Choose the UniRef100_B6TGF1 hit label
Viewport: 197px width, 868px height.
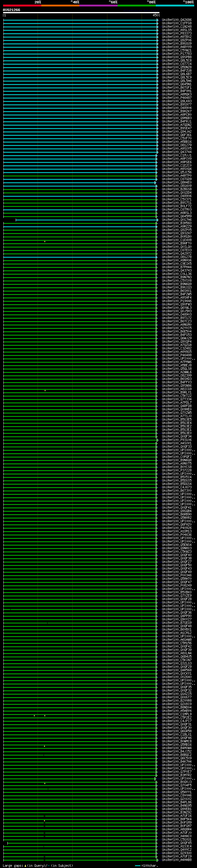click(176, 88)
